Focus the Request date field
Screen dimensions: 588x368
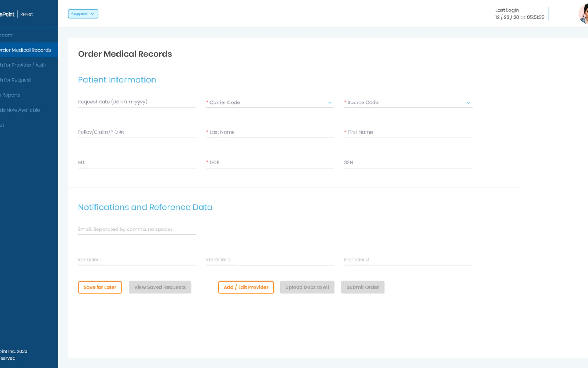(137, 102)
